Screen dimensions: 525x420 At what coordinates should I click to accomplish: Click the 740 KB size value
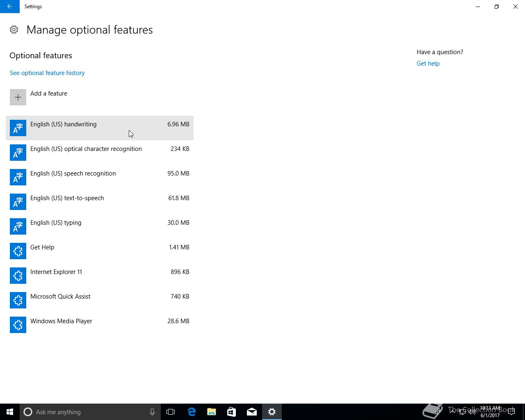point(180,297)
